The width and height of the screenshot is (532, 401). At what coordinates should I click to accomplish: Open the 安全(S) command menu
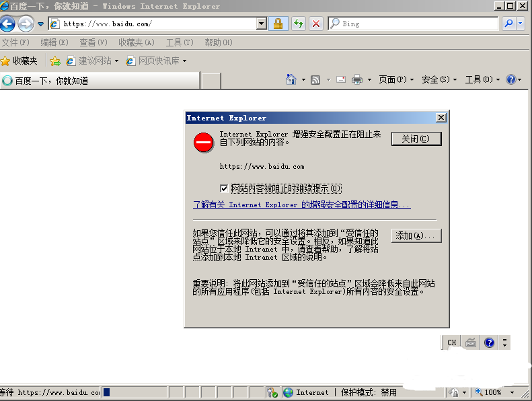[x=439, y=79]
